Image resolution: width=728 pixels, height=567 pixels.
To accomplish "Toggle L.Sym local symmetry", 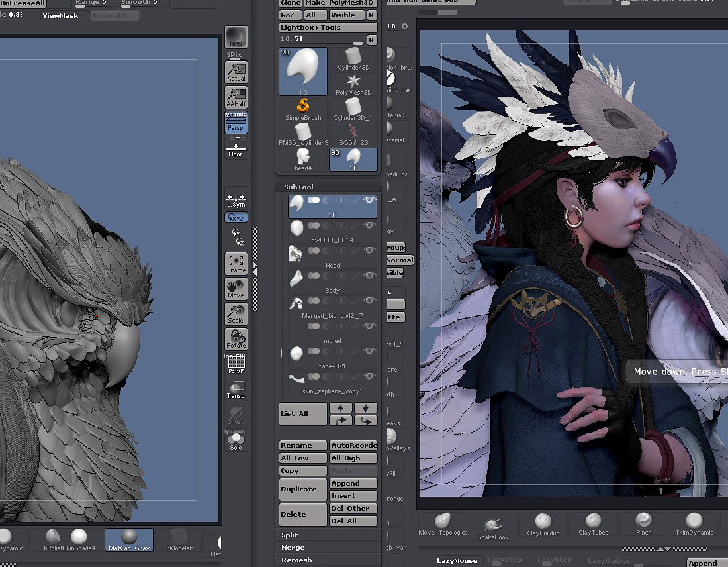I will (x=236, y=200).
